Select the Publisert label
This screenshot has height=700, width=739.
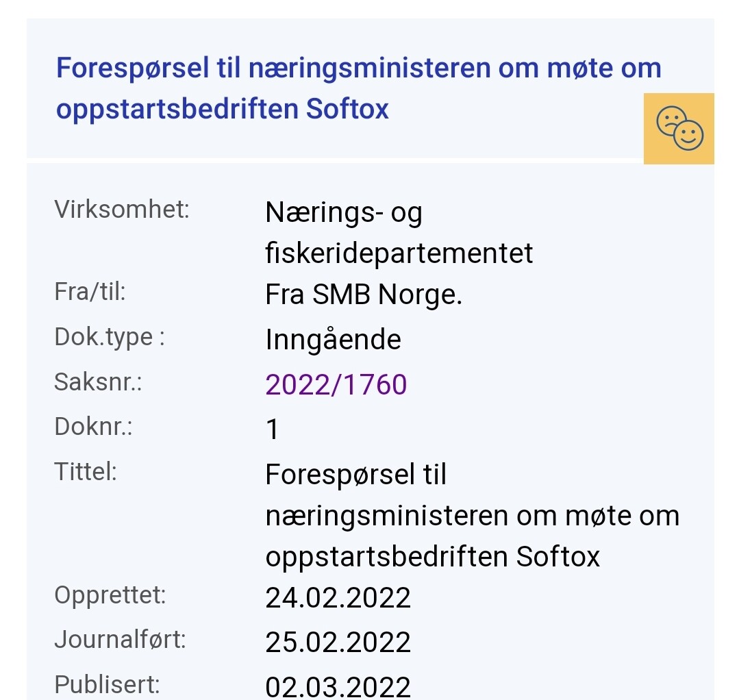(107, 685)
